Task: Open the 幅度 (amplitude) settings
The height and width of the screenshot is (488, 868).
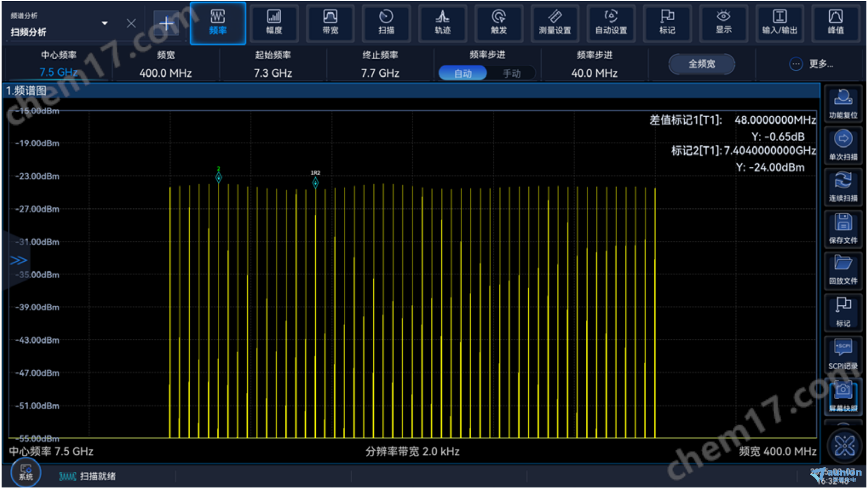Action: pos(274,23)
